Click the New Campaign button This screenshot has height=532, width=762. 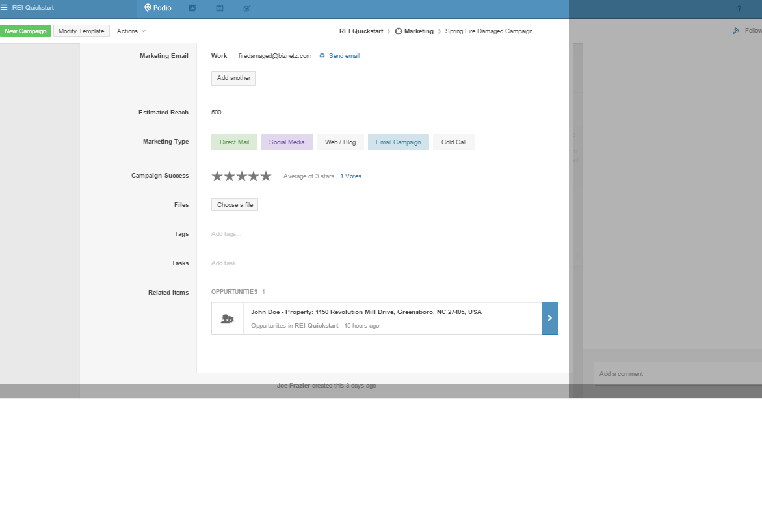click(25, 31)
